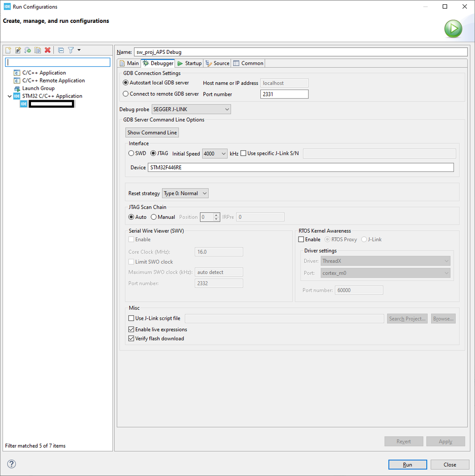Delete selected launch configuration with red X
The width and height of the screenshot is (475, 476).
coord(47,50)
